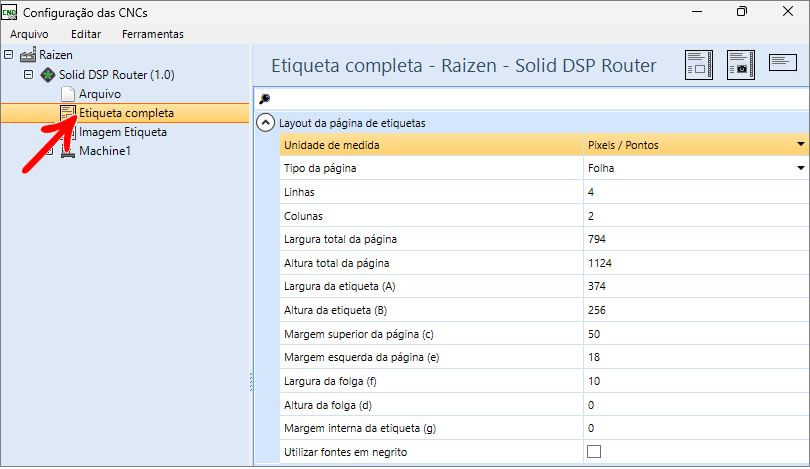Select Imagem Etiqueta tree item

(x=123, y=132)
